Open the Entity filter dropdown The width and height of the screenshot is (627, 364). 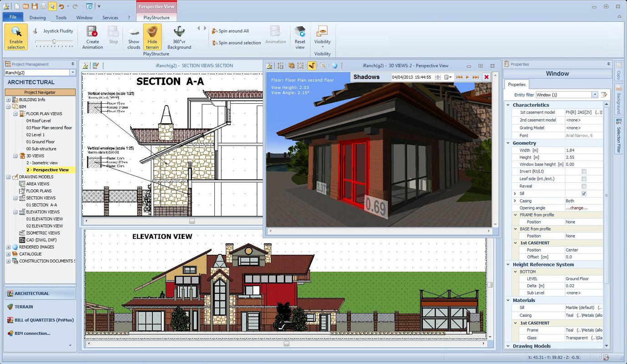pyautogui.click(x=594, y=95)
